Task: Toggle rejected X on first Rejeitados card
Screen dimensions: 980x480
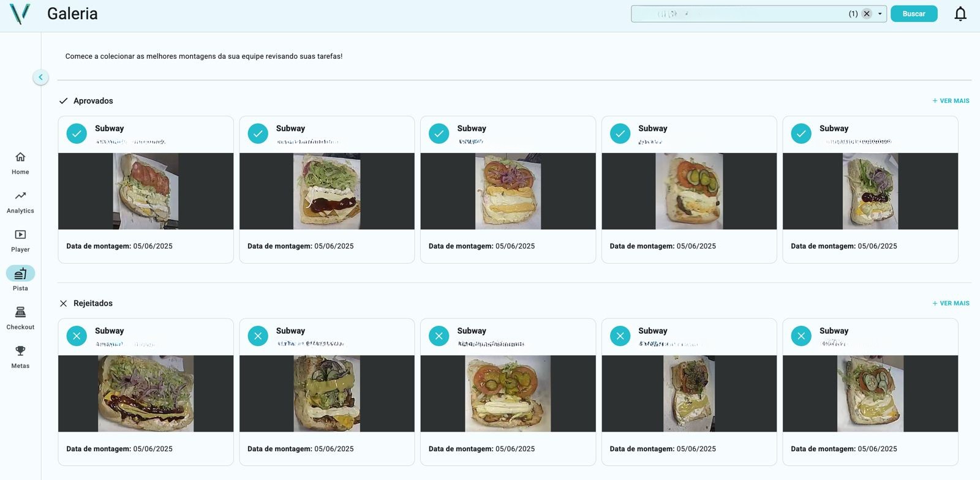Action: [77, 336]
